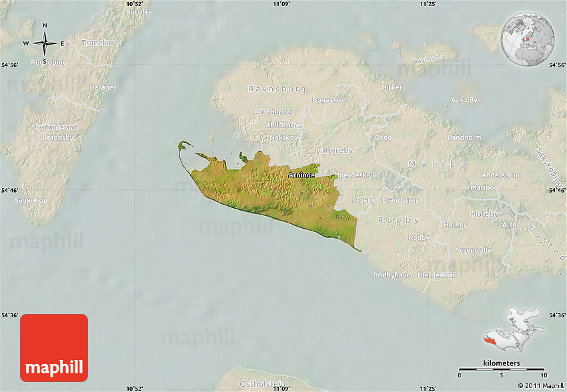567x392 pixels.
Task: Click the compass rose icon
Action: (x=45, y=43)
